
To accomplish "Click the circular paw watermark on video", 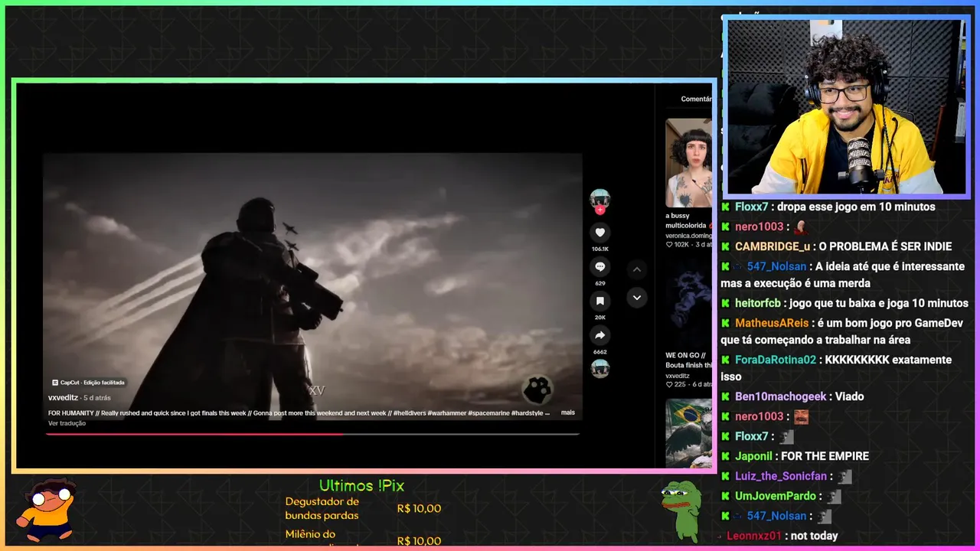I will tap(537, 390).
